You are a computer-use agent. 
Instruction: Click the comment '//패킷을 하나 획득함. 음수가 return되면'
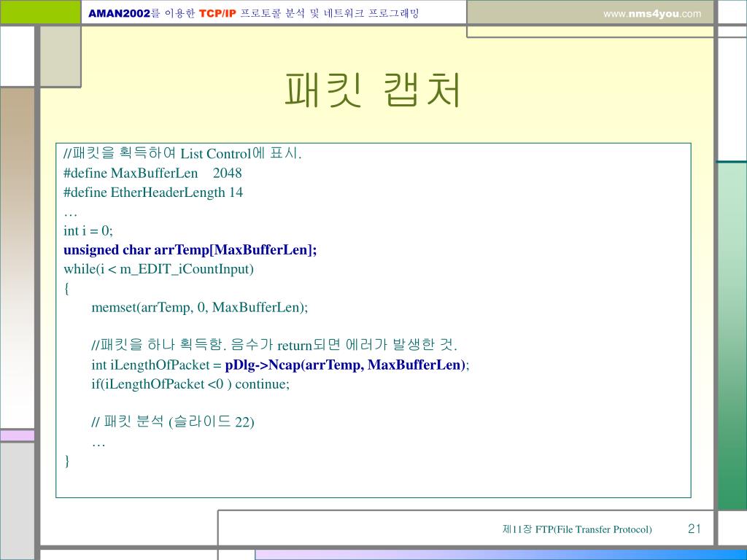click(216, 345)
